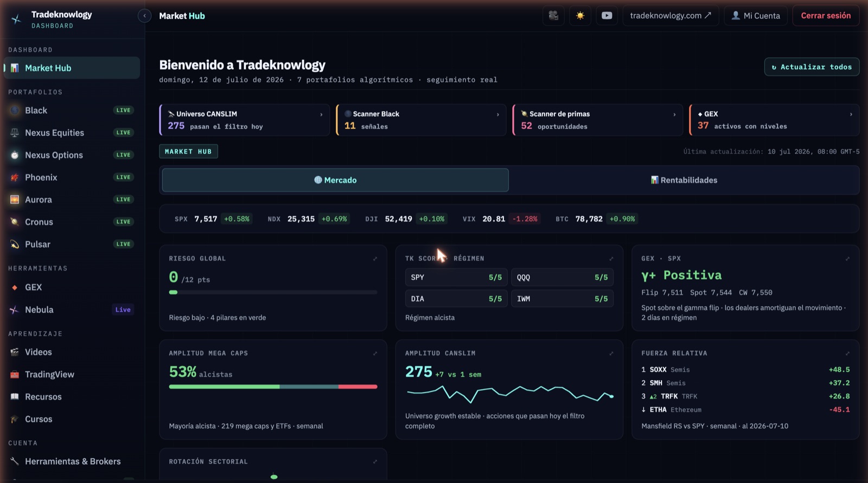The width and height of the screenshot is (868, 483).
Task: Open the GEX summary card arrow
Action: 851,114
